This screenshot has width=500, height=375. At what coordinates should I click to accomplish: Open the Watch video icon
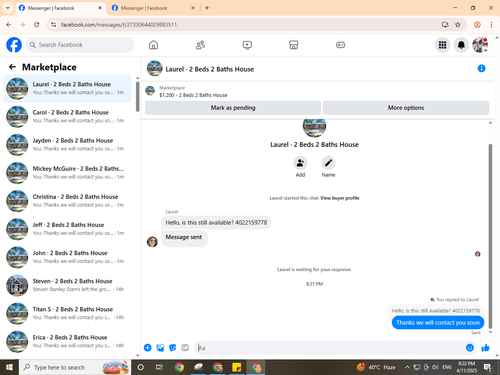point(247,45)
